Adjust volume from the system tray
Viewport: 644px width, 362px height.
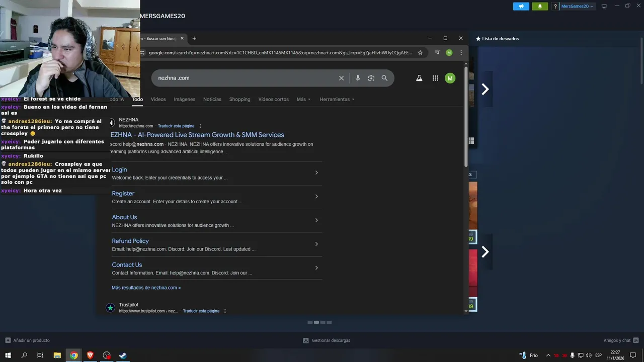point(589,355)
